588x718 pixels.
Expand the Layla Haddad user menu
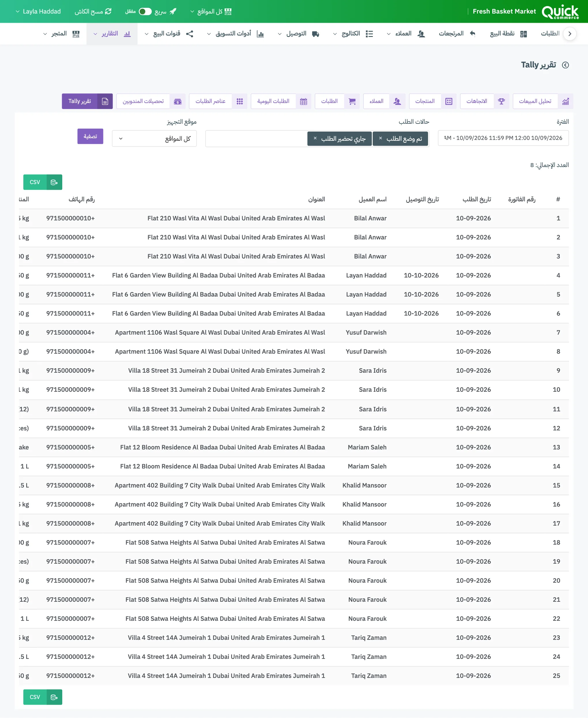pos(38,12)
